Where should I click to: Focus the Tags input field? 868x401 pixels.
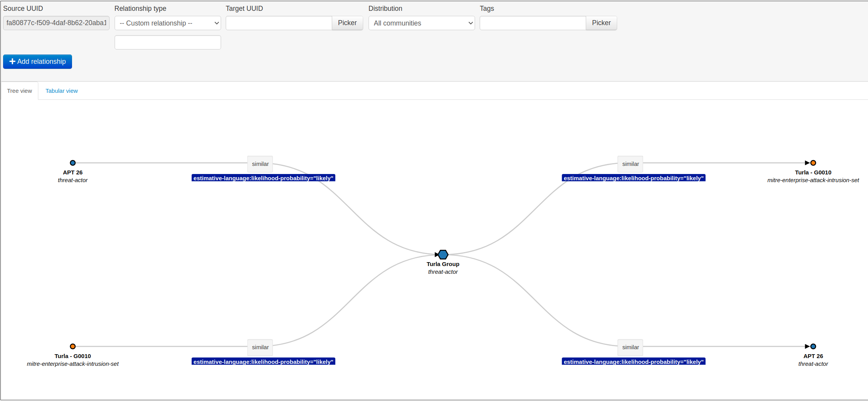tap(533, 23)
